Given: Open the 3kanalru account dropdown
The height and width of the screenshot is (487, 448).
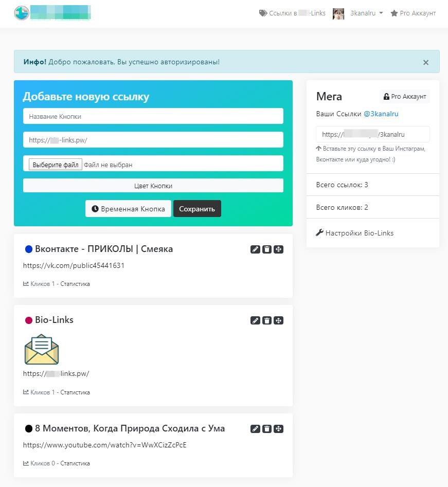Looking at the screenshot, I should click(x=366, y=13).
